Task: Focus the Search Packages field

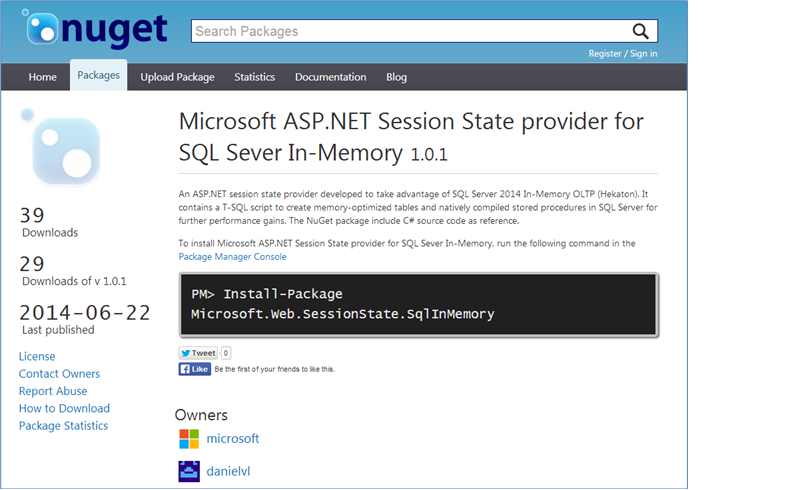Action: pyautogui.click(x=424, y=31)
